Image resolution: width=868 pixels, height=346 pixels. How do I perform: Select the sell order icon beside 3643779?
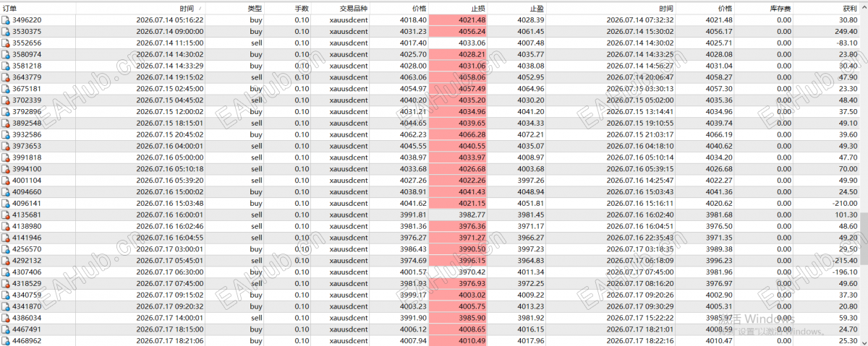7,77
